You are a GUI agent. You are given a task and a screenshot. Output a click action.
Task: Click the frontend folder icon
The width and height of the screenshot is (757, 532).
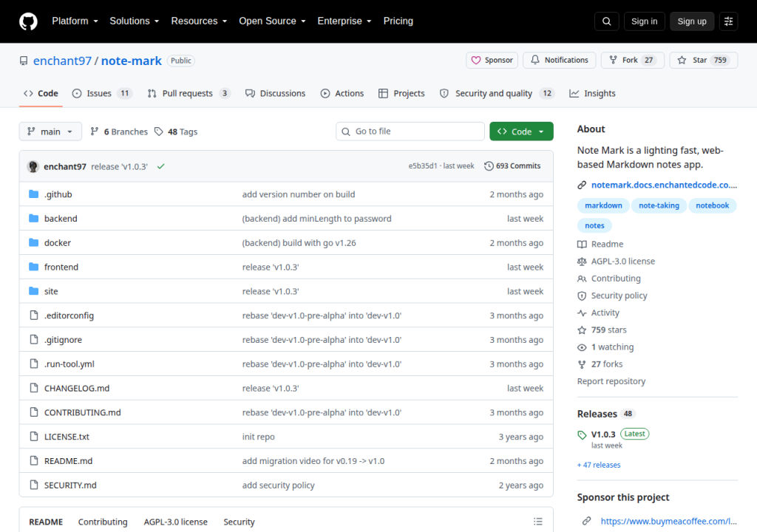tap(33, 267)
